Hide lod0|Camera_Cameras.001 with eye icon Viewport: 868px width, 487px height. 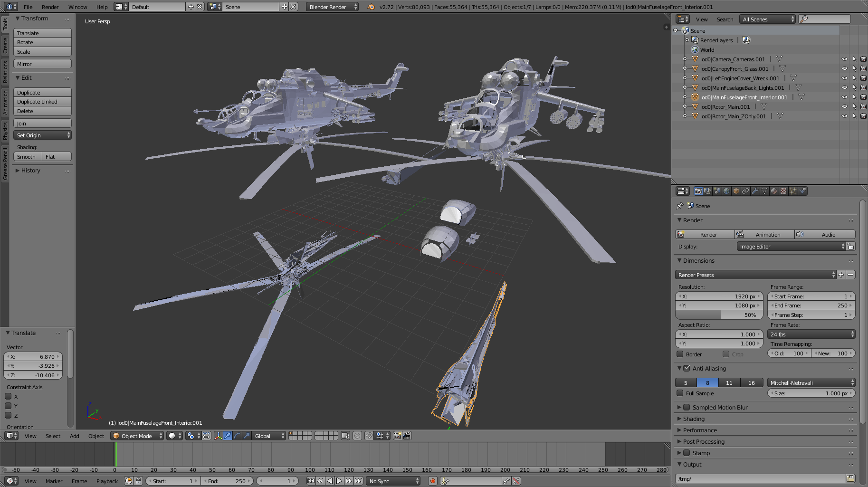(844, 59)
